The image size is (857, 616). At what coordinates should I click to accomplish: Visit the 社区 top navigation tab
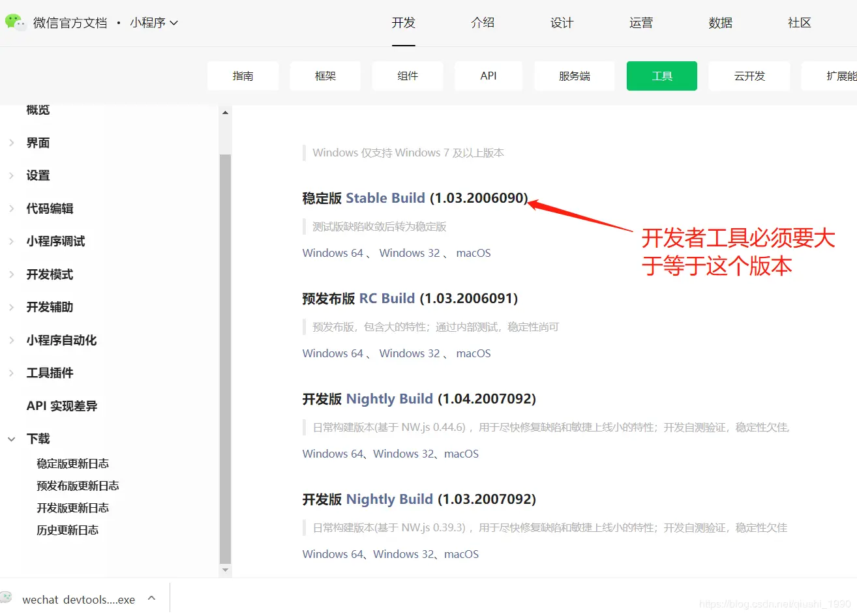pos(800,23)
